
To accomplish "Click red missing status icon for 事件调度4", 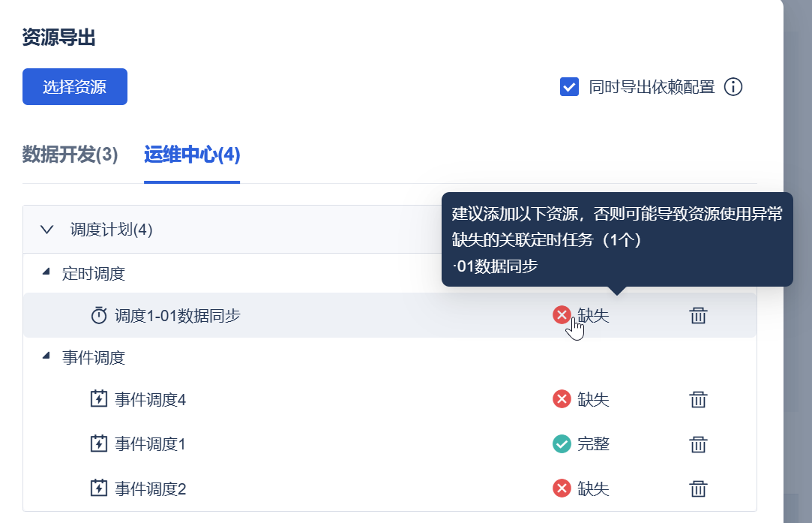I will tap(562, 399).
